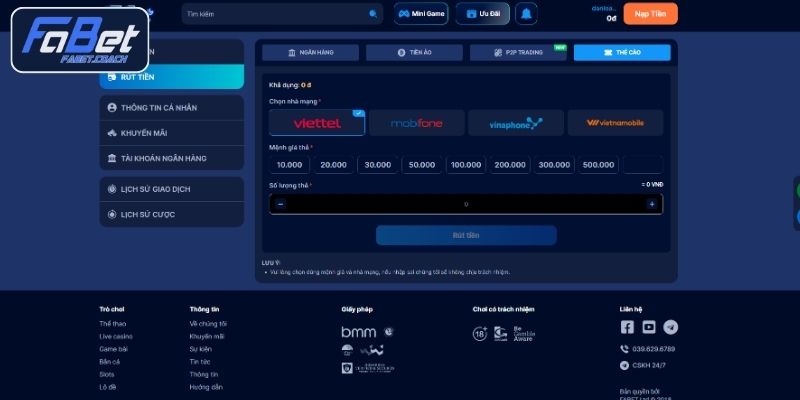
Task: Open Mini Game button
Action: [x=421, y=14]
